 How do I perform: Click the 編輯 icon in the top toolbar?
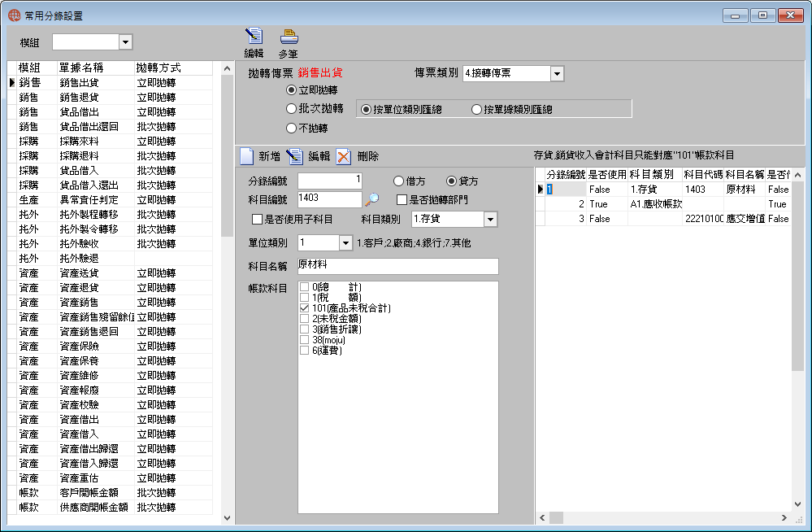tap(254, 36)
